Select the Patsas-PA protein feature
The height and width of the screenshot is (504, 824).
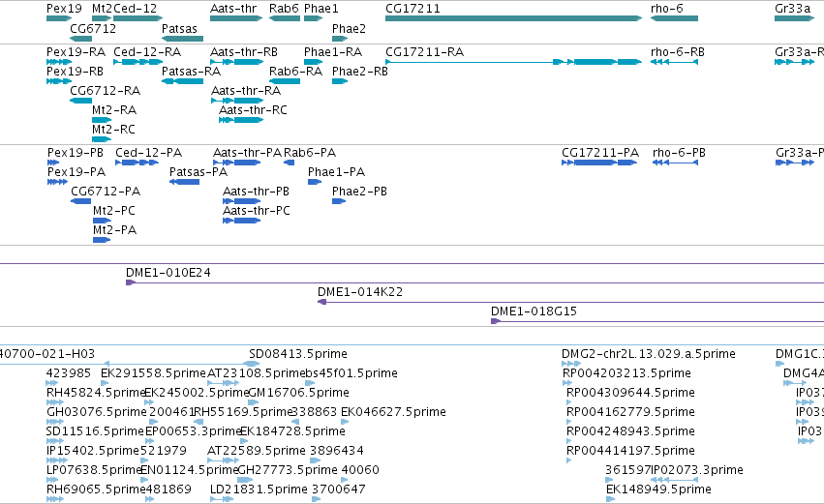pos(184,182)
